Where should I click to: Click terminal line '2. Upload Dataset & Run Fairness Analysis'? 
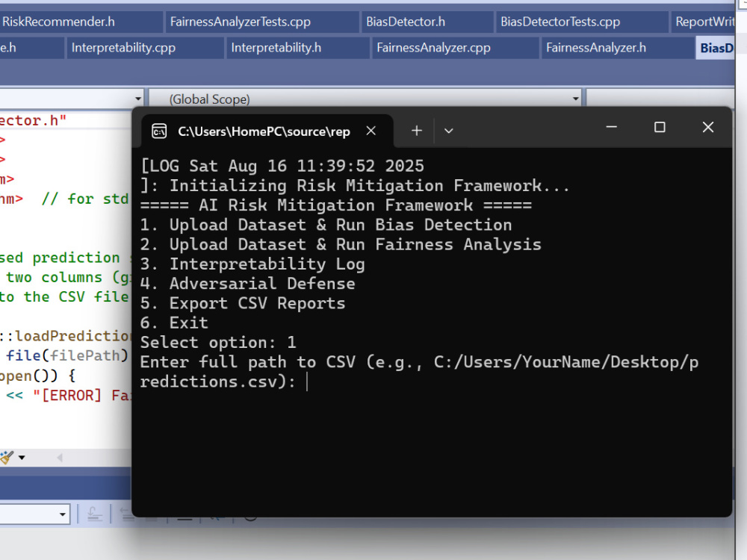341,244
